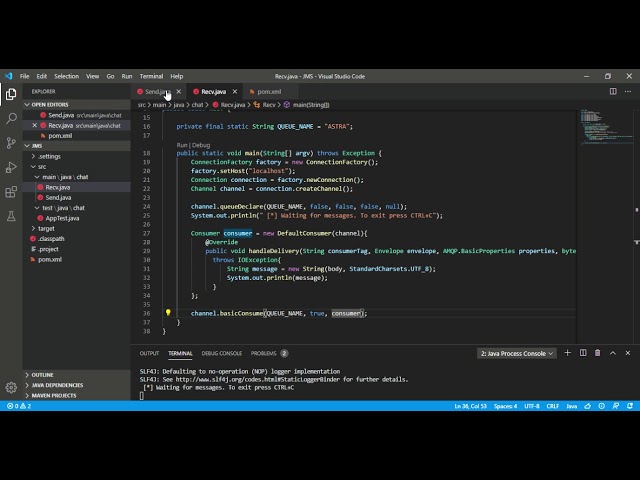This screenshot has width=640, height=480.
Task: Close Recv.java in Open Editors list
Action: [x=35, y=125]
